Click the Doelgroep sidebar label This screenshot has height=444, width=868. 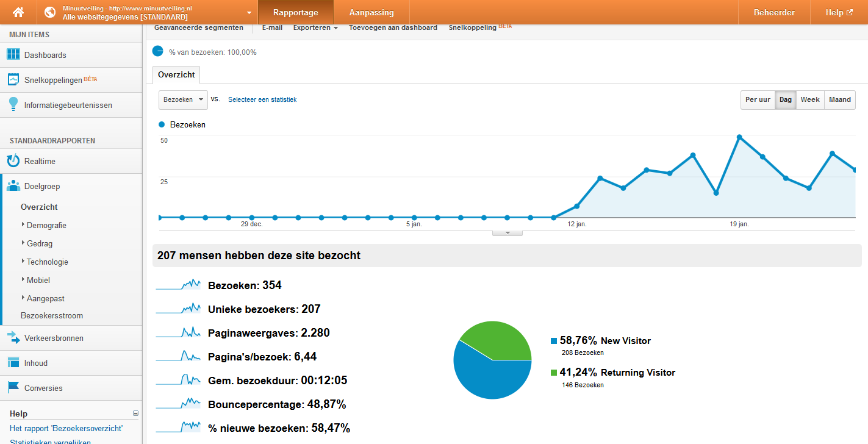(42, 186)
